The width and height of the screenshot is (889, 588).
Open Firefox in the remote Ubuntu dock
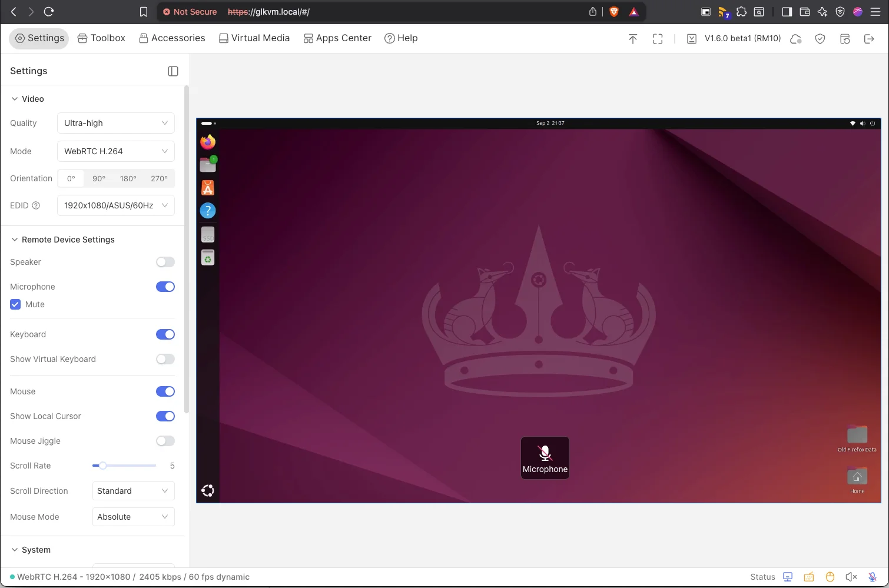(208, 142)
